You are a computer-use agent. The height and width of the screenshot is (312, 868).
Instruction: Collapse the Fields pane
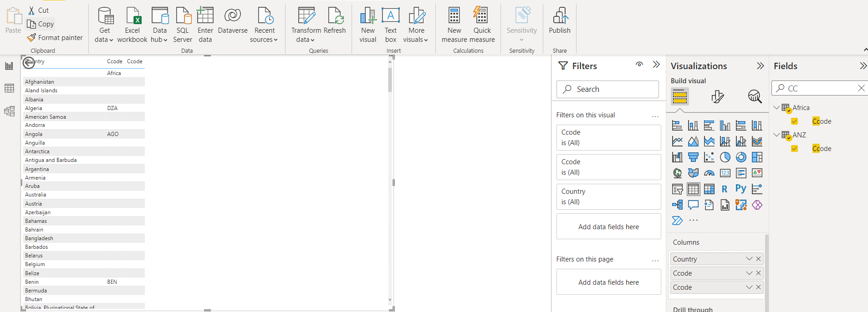[x=863, y=66]
